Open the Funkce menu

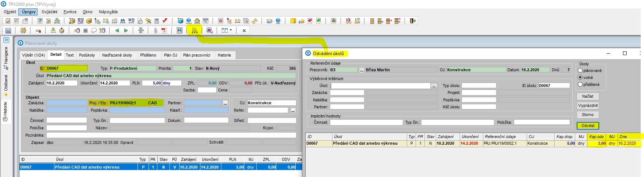[70, 12]
